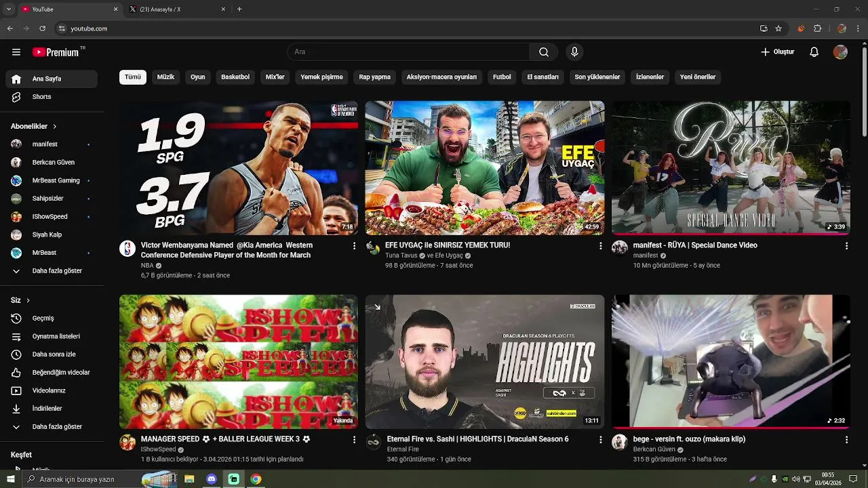The height and width of the screenshot is (488, 868).
Task: Open options for bege - versin video
Action: [x=846, y=440]
